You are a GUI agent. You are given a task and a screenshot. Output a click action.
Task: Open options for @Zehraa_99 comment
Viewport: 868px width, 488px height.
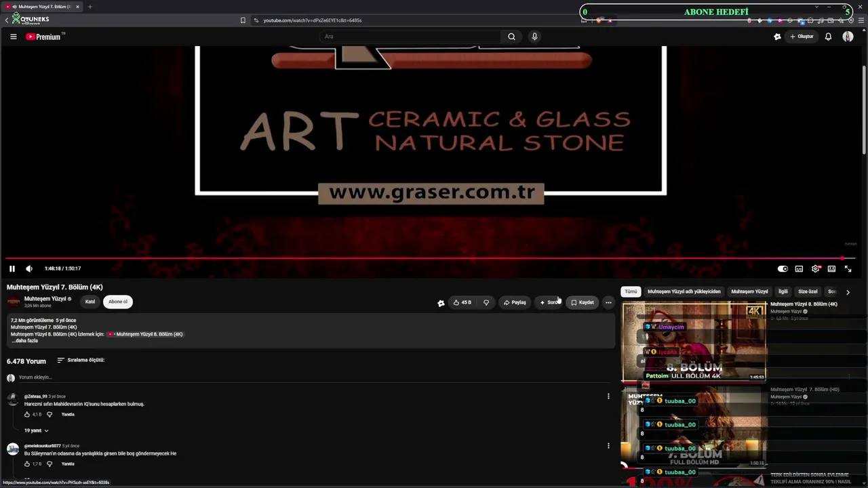pos(608,396)
